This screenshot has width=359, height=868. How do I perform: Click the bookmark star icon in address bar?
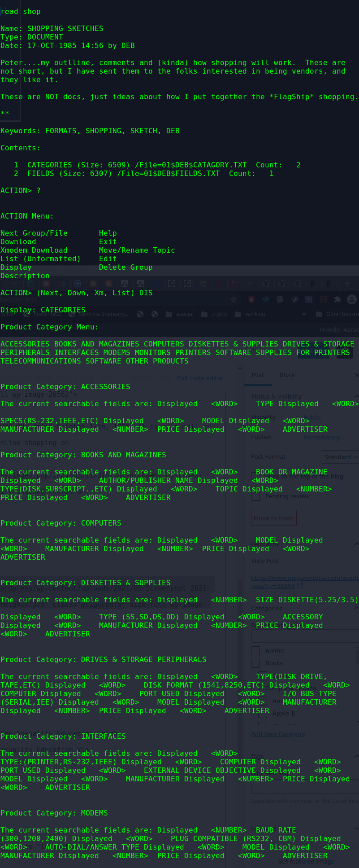(x=233, y=299)
